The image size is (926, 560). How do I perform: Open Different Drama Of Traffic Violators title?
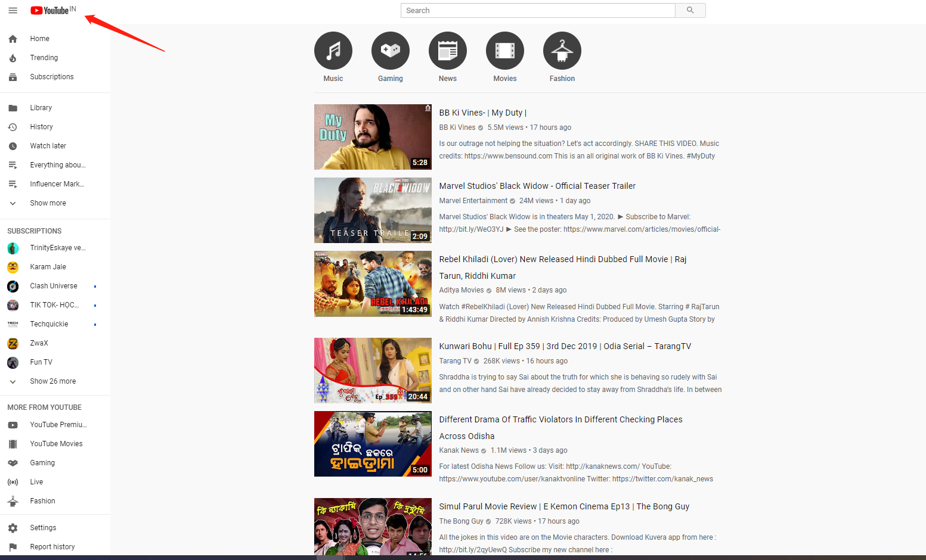click(x=561, y=428)
